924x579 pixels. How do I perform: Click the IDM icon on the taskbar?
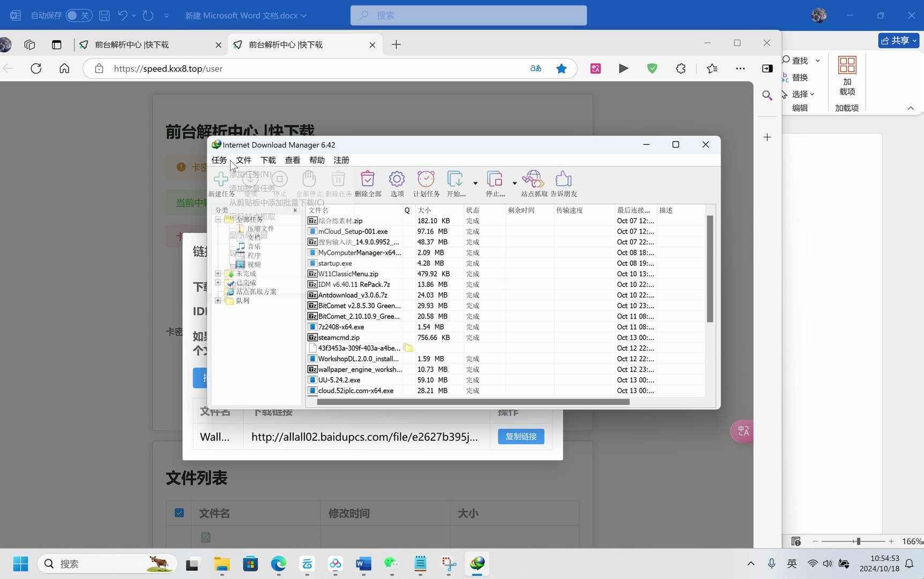click(477, 564)
